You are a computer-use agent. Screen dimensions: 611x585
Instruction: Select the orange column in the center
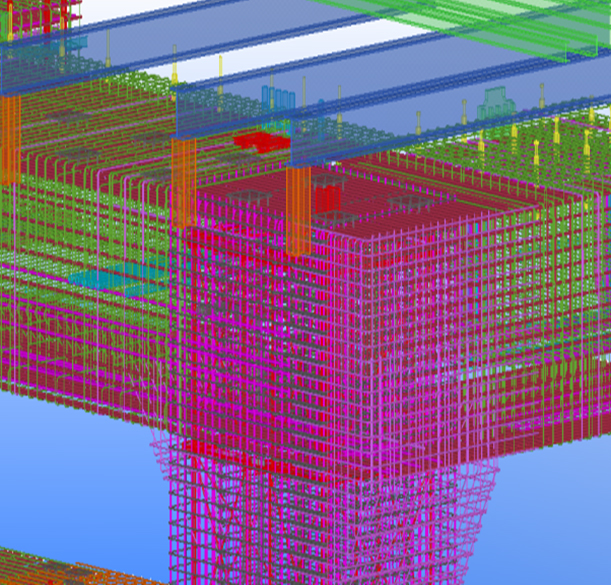[298, 210]
